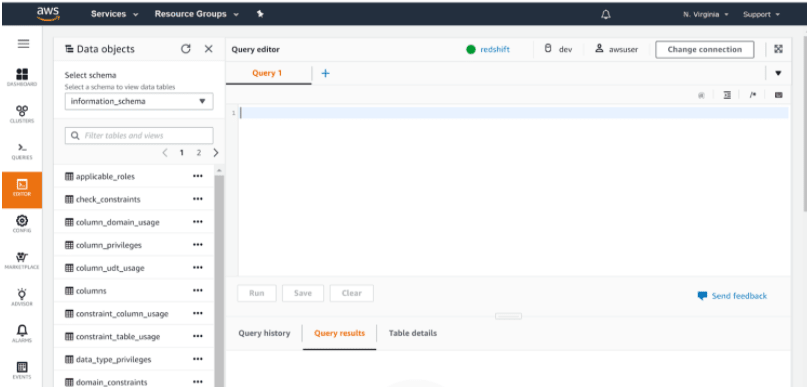The width and height of the screenshot is (807, 387).
Task: Open options for check_constraints table
Action: pos(198,199)
